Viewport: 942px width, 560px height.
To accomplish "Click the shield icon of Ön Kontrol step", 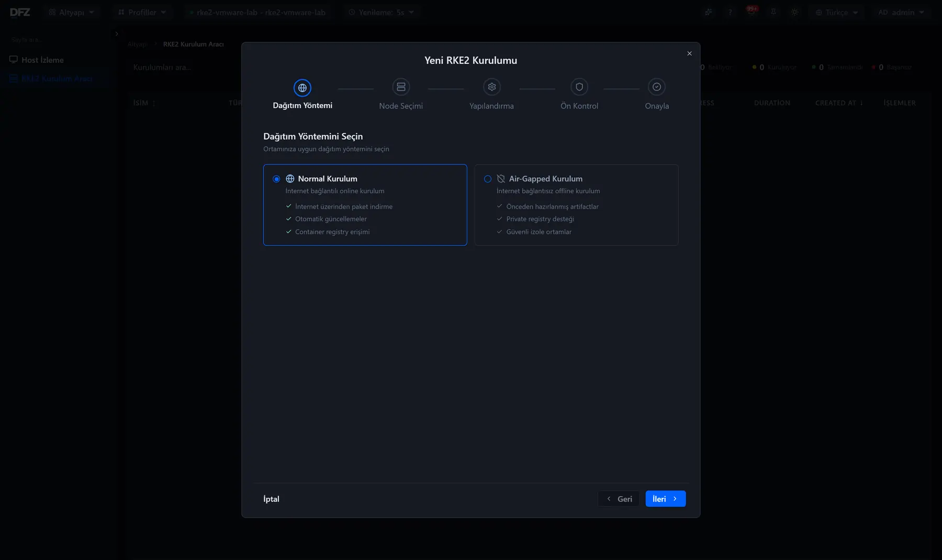I will (579, 87).
